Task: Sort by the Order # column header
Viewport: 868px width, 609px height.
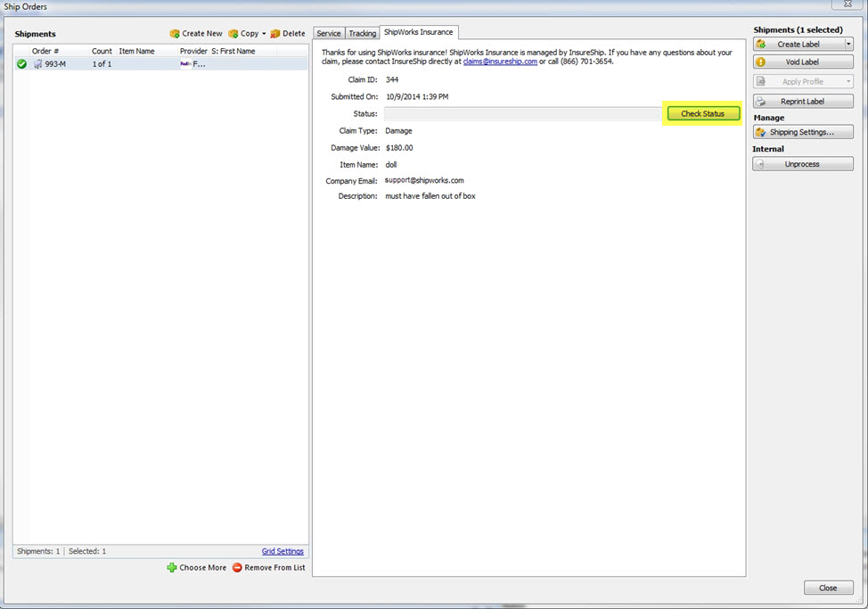Action: [45, 51]
